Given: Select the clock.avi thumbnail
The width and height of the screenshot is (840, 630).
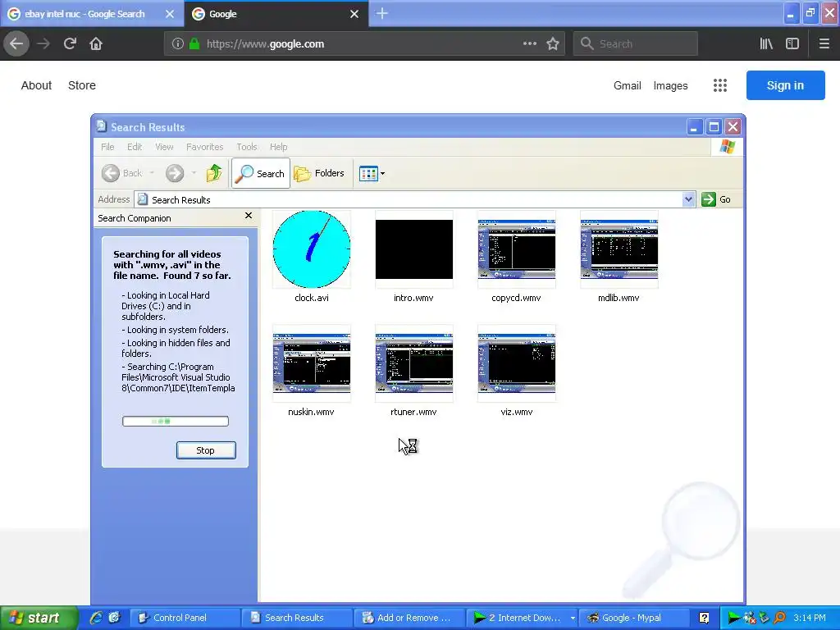Looking at the screenshot, I should [x=312, y=249].
